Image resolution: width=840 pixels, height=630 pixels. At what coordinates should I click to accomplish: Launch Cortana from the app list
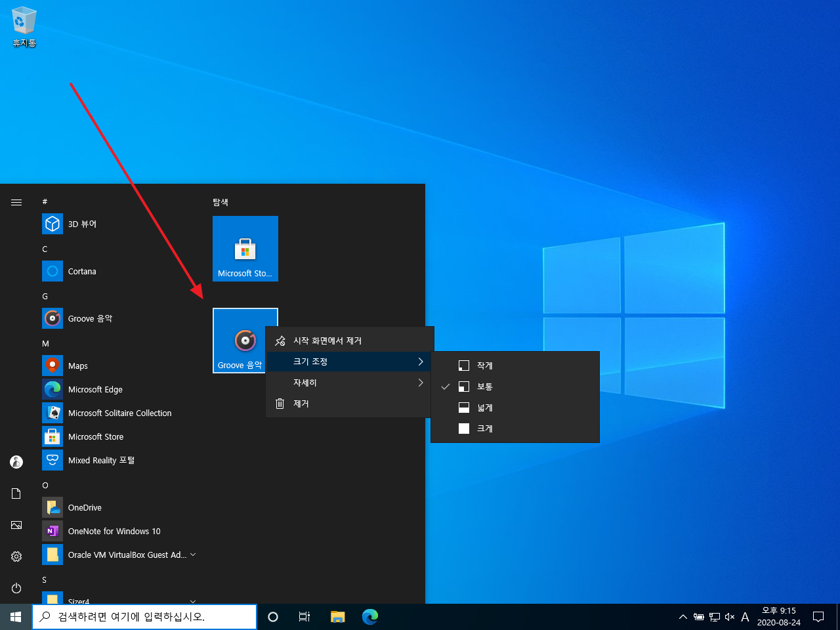(119, 271)
